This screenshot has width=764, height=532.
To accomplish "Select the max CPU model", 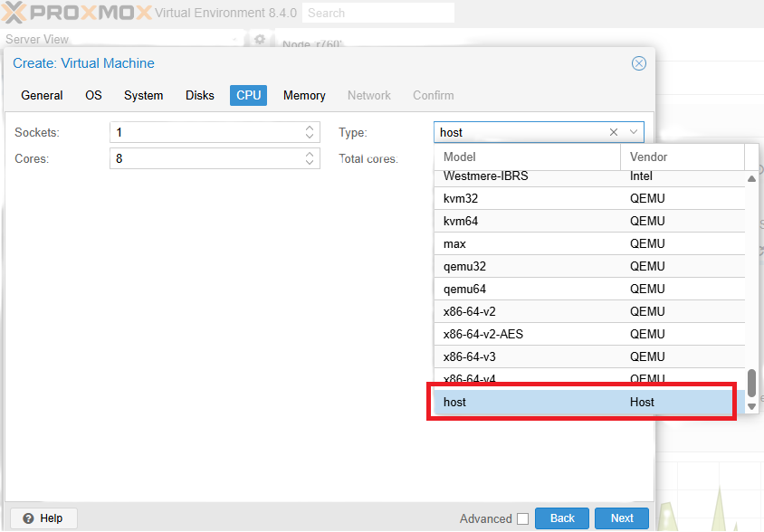I will click(x=589, y=243).
